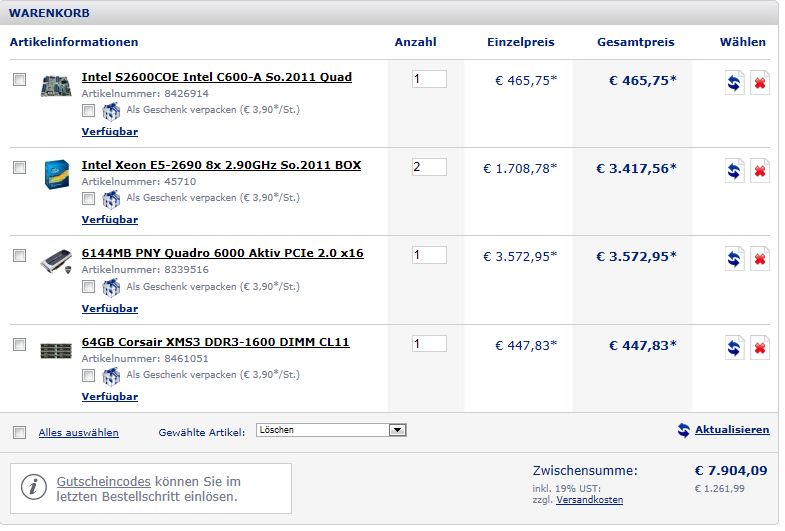
Task: Click refresh icon for Intel Xeon E5-2690
Action: click(734, 171)
